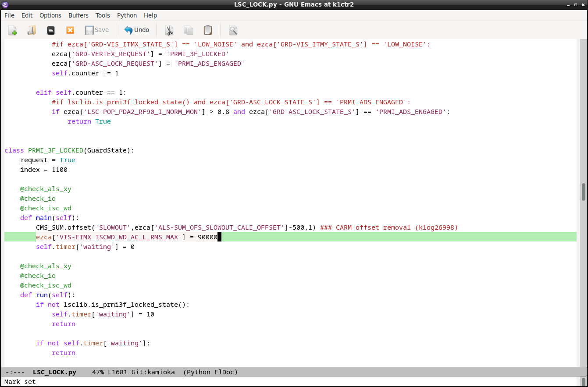Click the GRD-ASC_LOCK_REQUEST assignment line
This screenshot has height=387, width=588.
[148, 64]
